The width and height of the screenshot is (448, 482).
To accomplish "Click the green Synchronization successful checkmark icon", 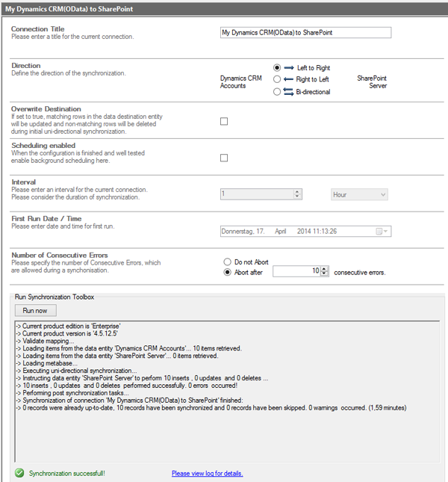I will [x=19, y=473].
